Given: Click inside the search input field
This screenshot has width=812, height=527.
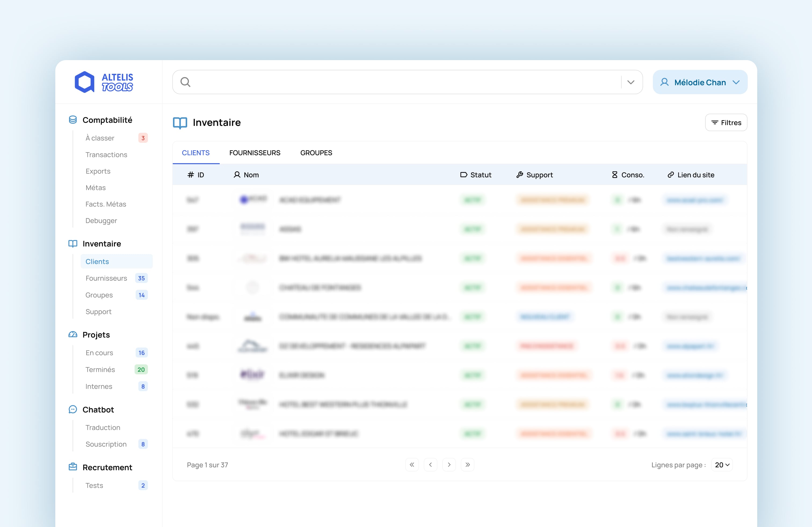Looking at the screenshot, I should (403, 82).
